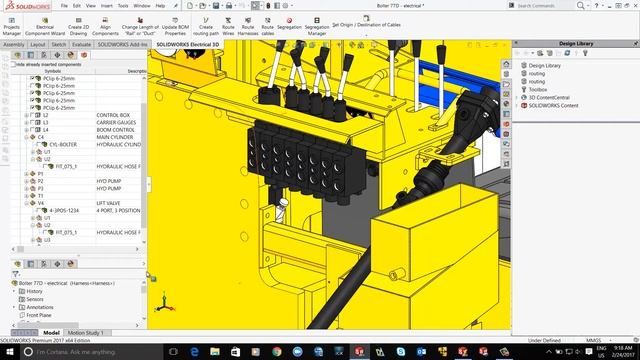Select the Create routing path tool

pos(206,27)
